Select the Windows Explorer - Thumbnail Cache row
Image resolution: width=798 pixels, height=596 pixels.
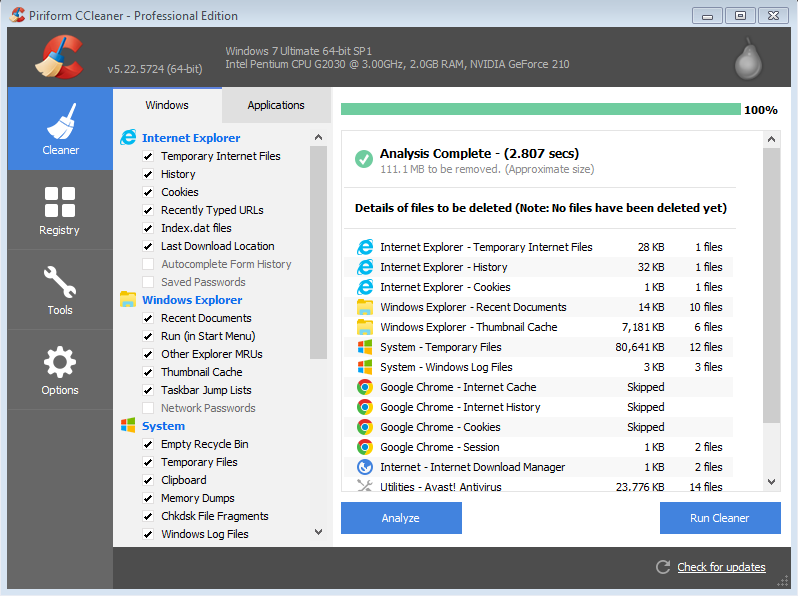pos(538,327)
